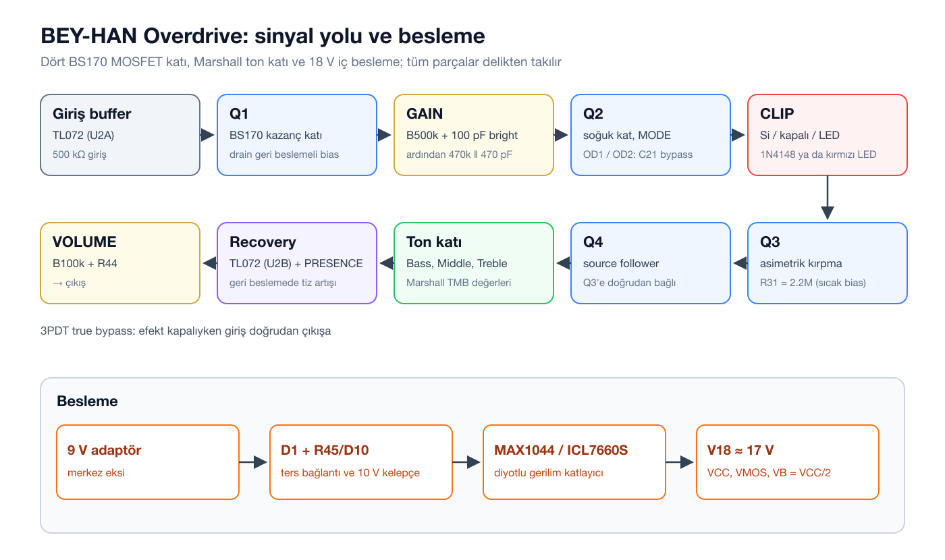Select the "Q3" block heading
945x560 pixels.
(770, 242)
